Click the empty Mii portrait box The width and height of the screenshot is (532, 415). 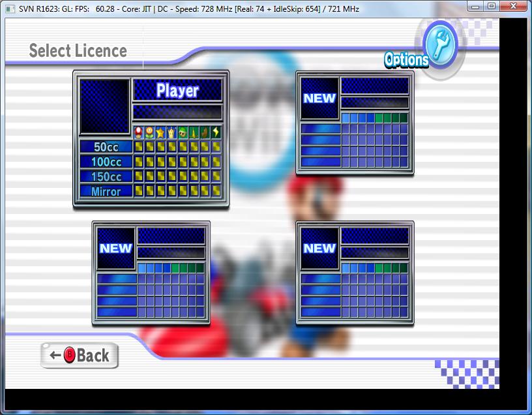tap(105, 106)
